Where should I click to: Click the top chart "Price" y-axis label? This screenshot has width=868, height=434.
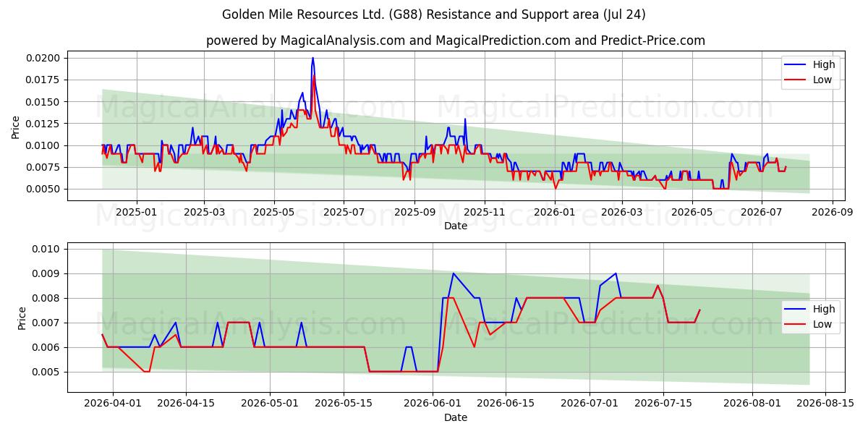click(x=16, y=127)
